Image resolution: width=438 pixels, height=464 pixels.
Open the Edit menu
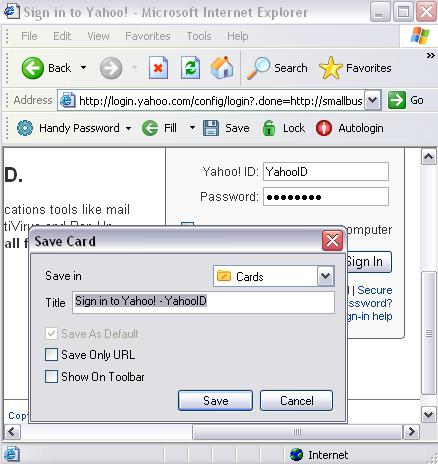click(62, 36)
